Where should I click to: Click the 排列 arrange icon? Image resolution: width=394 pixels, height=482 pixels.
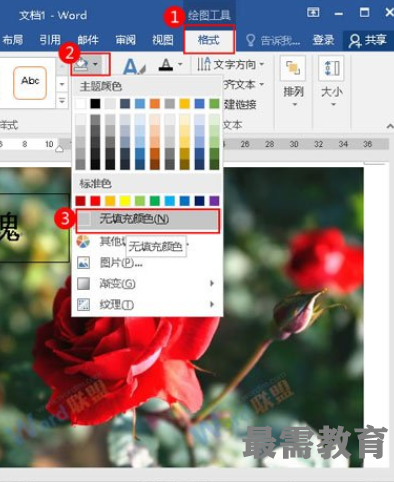click(x=293, y=68)
